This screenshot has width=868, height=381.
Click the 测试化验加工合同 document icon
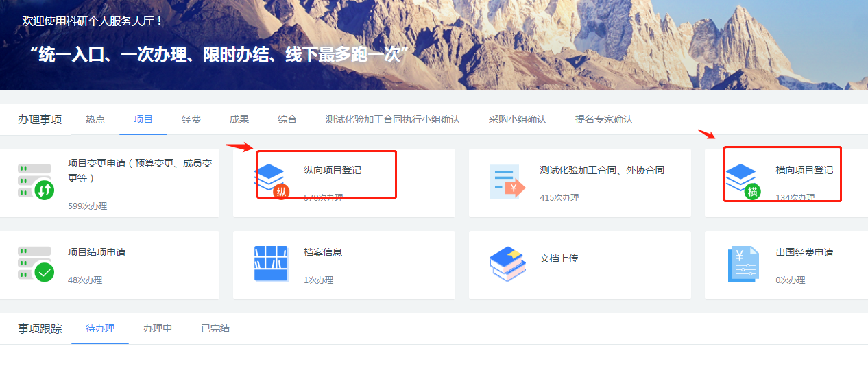507,182
